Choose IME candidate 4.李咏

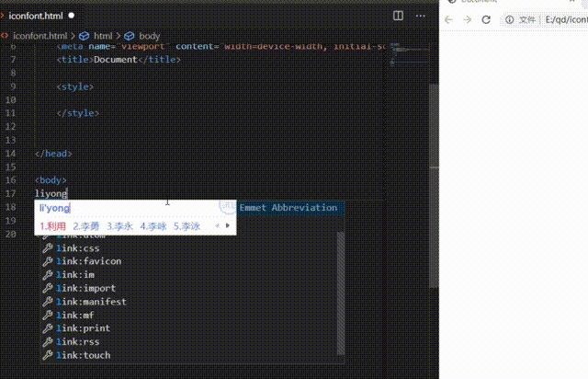(x=153, y=226)
